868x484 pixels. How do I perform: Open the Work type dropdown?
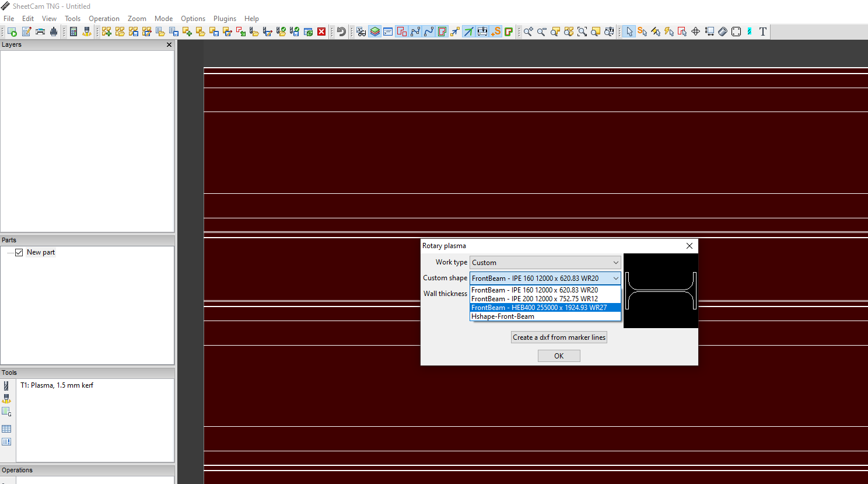(545, 263)
